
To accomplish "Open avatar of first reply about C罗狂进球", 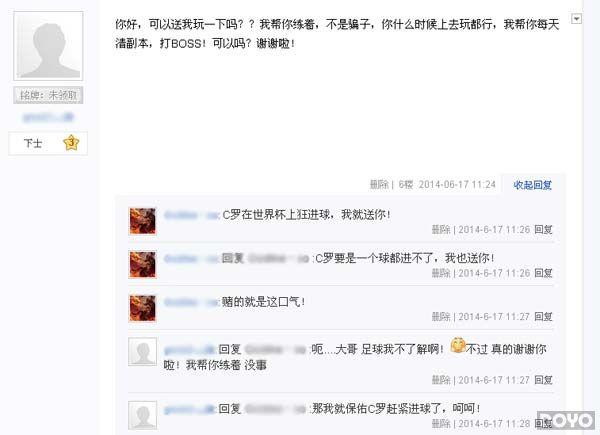I will click(143, 221).
